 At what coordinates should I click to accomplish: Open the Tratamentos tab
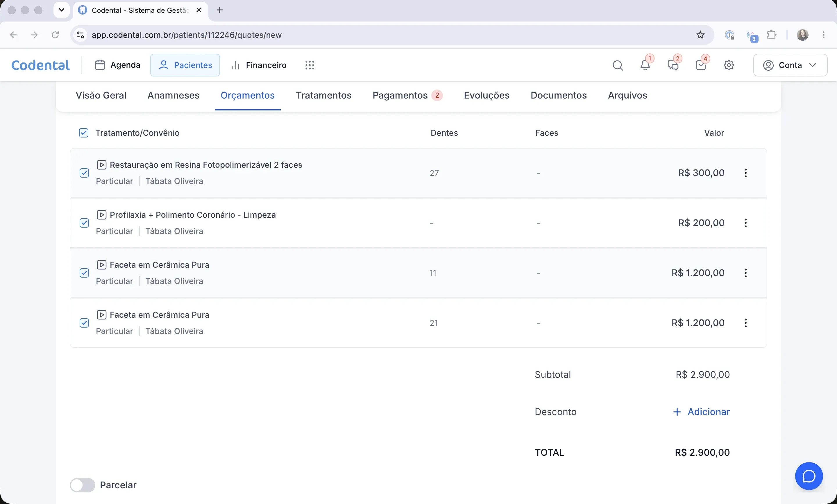click(323, 95)
